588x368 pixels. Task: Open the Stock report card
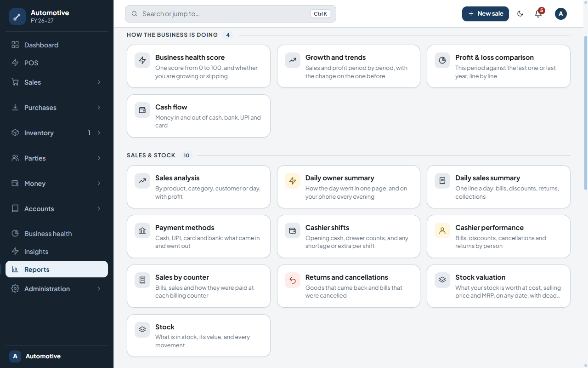tap(198, 336)
